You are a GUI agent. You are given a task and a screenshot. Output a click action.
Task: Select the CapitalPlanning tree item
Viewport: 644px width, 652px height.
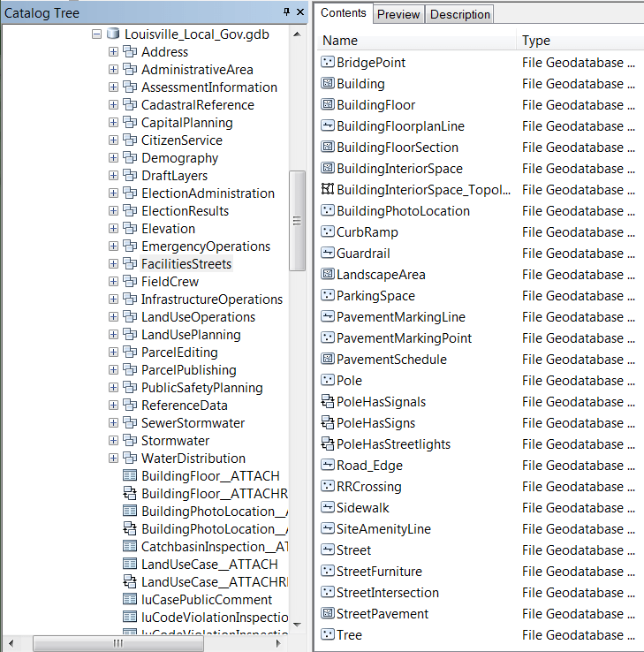coord(187,123)
